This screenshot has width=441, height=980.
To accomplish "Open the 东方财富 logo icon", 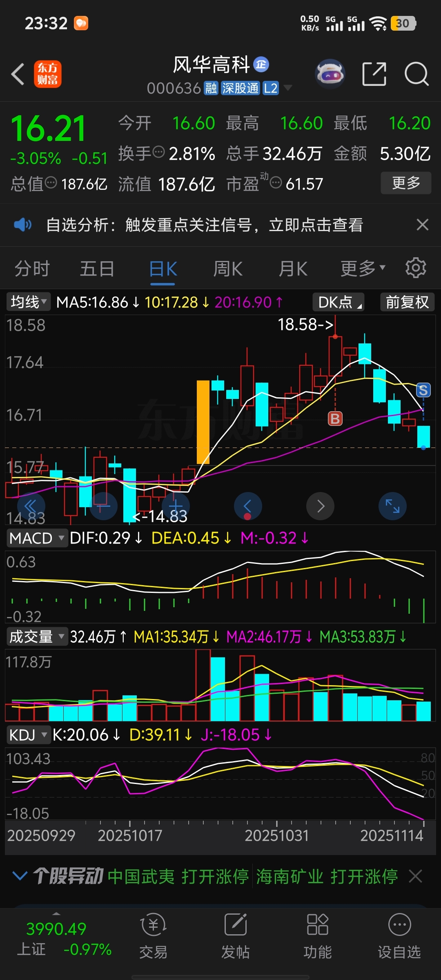I will click(48, 74).
